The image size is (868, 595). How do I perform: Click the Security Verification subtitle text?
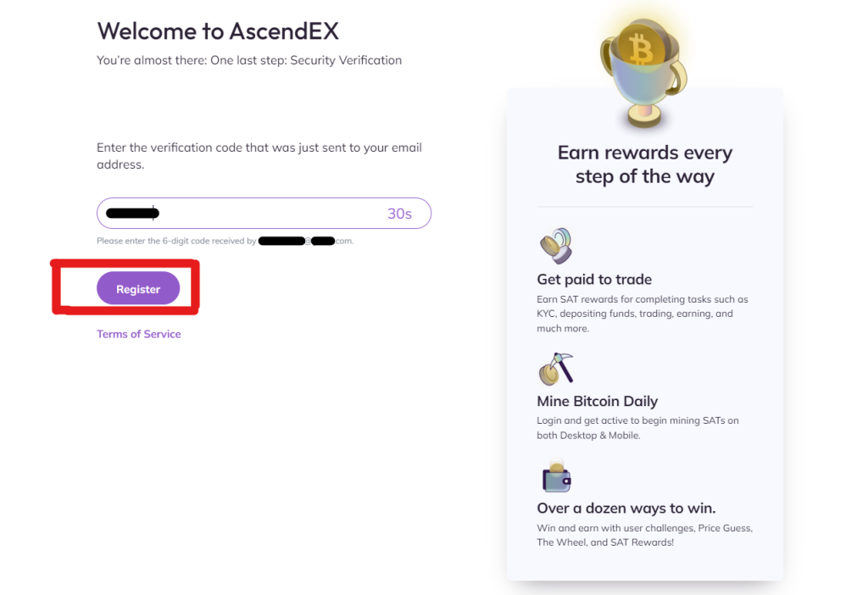click(249, 59)
